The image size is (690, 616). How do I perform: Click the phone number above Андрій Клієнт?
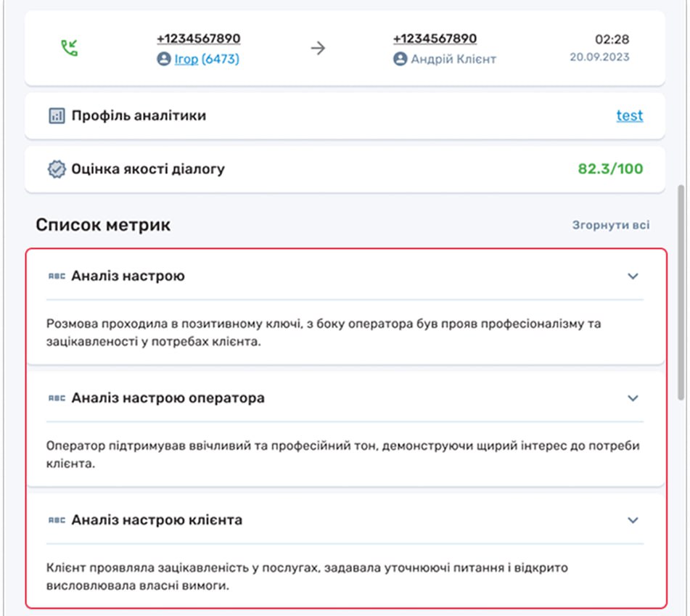(x=435, y=38)
